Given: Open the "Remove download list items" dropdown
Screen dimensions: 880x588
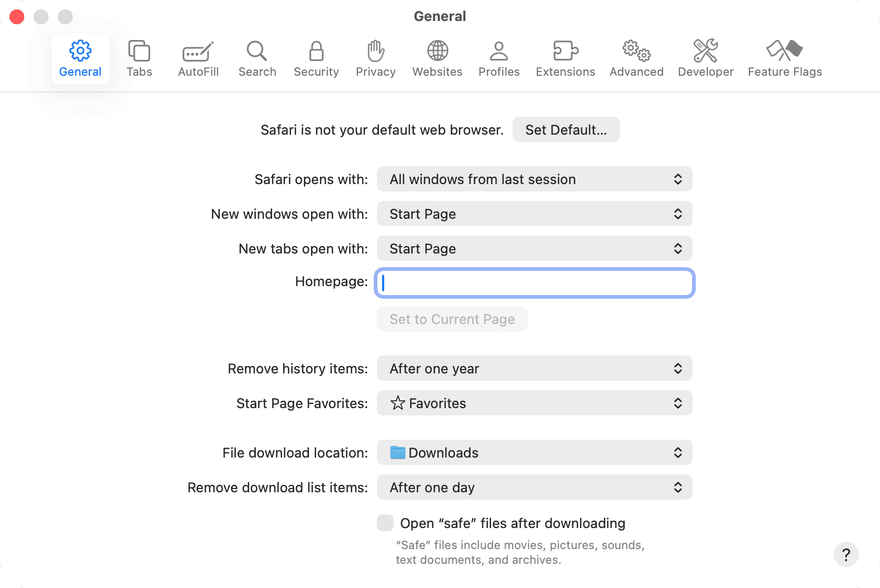Looking at the screenshot, I should [x=534, y=488].
